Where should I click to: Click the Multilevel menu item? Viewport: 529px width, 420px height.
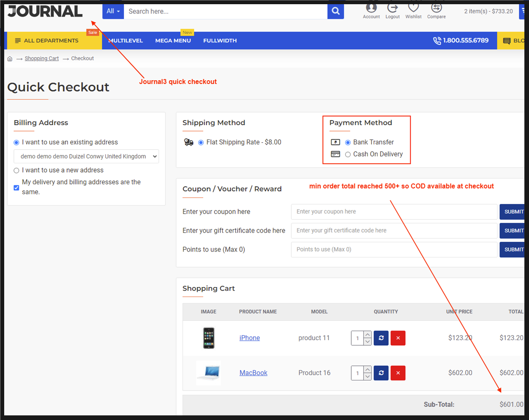click(126, 41)
